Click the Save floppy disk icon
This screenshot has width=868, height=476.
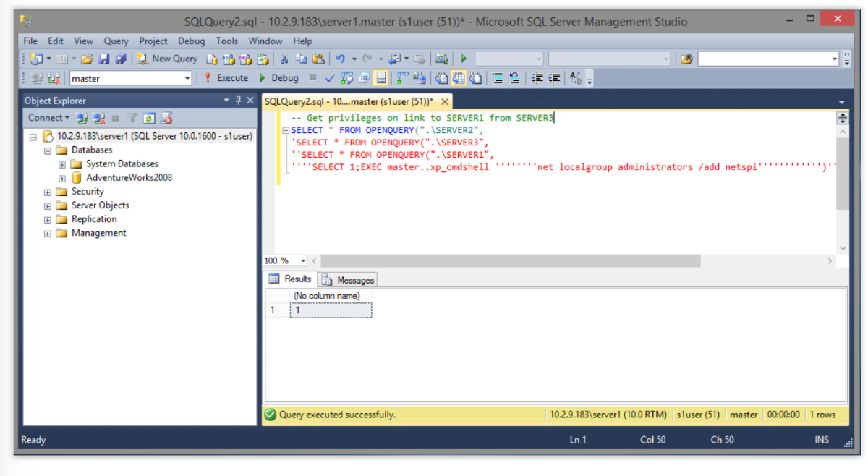(104, 59)
